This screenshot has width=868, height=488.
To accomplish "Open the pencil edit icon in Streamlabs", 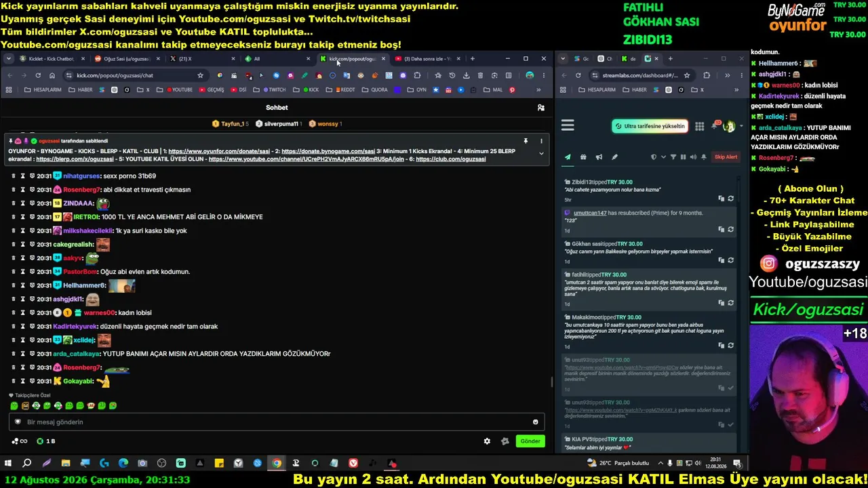I will click(x=614, y=157).
